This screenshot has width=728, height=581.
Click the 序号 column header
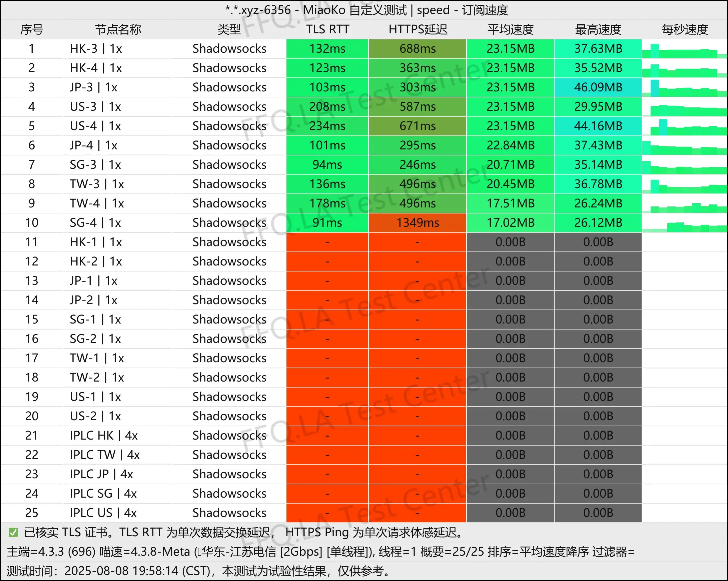[32, 30]
